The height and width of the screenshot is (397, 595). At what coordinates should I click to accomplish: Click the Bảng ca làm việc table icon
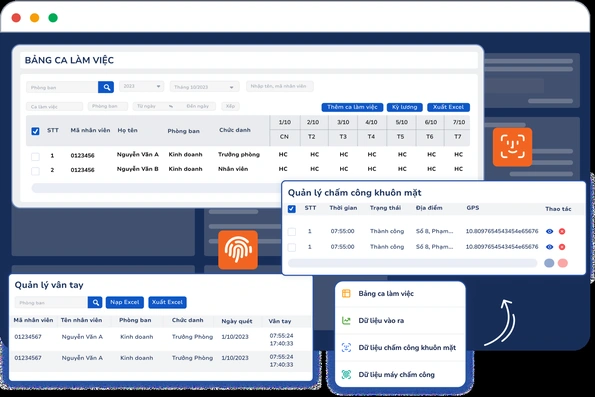[x=346, y=293]
